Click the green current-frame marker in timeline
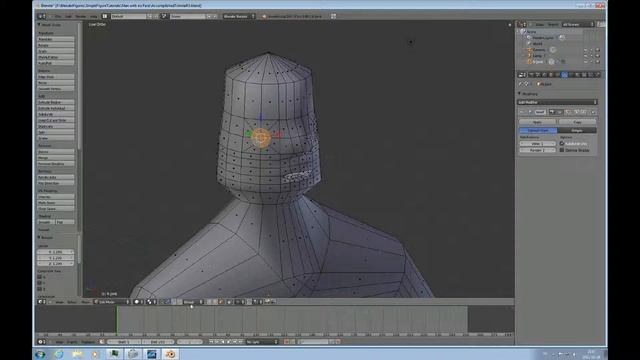 [x=117, y=320]
